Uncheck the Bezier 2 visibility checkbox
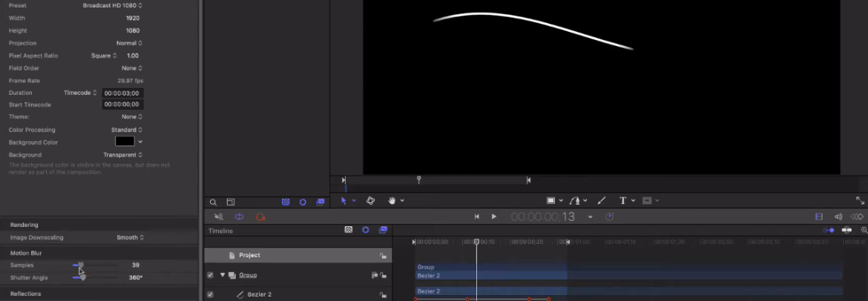This screenshot has width=868, height=301. coord(211,295)
